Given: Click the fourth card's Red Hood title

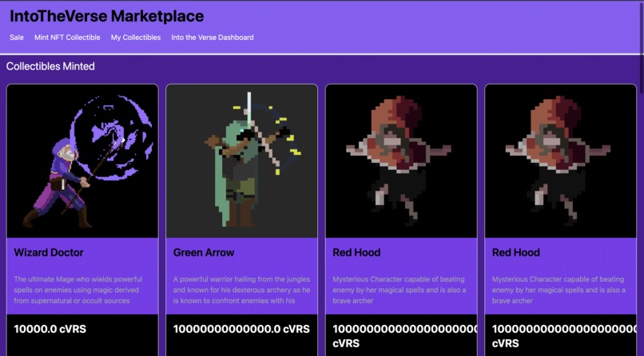Looking at the screenshot, I should (516, 253).
